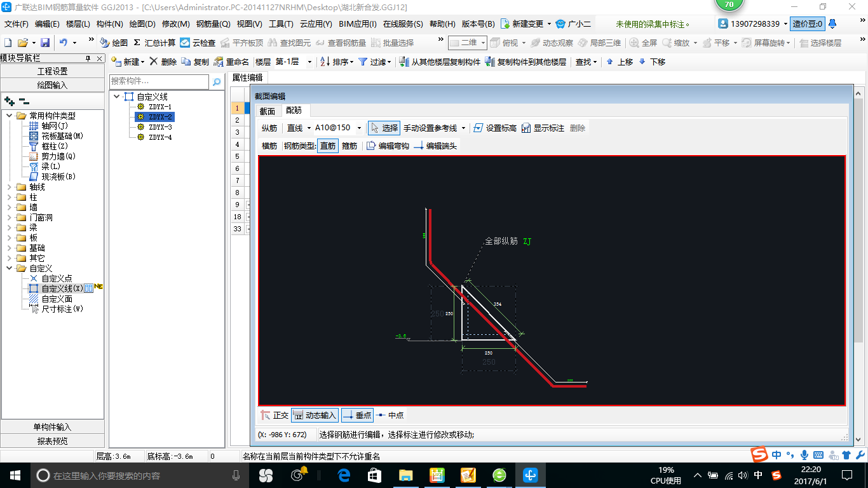The height and width of the screenshot is (488, 868).
Task: Select 横筋 horizontal rebar
Action: click(x=269, y=146)
